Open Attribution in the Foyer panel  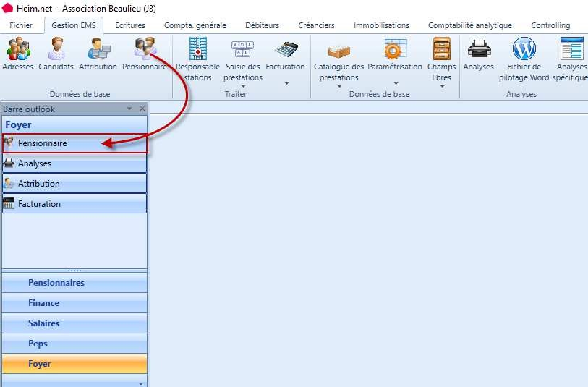pos(74,184)
